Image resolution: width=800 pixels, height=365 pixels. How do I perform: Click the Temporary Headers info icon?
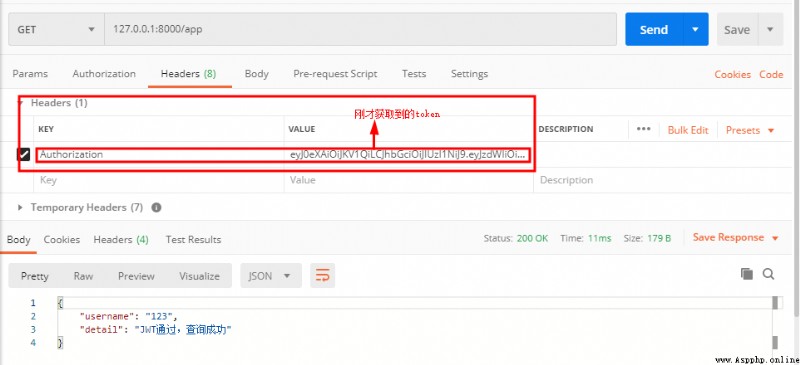coord(157,208)
